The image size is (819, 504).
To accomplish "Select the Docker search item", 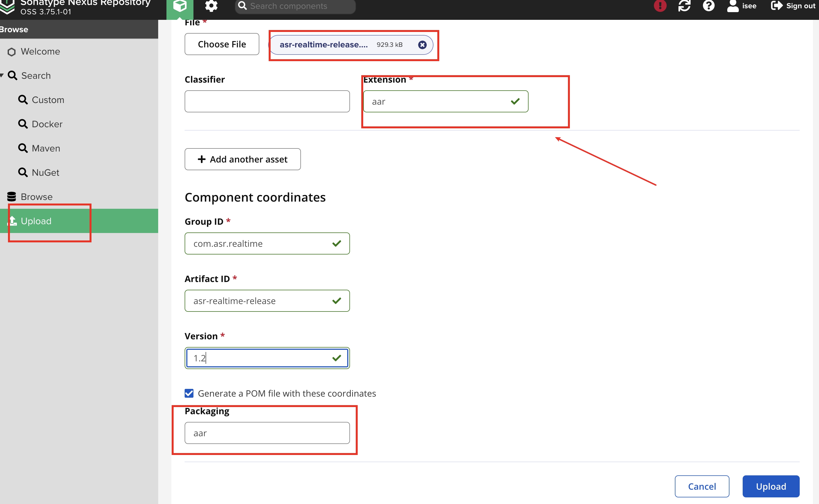I will pyautogui.click(x=47, y=124).
